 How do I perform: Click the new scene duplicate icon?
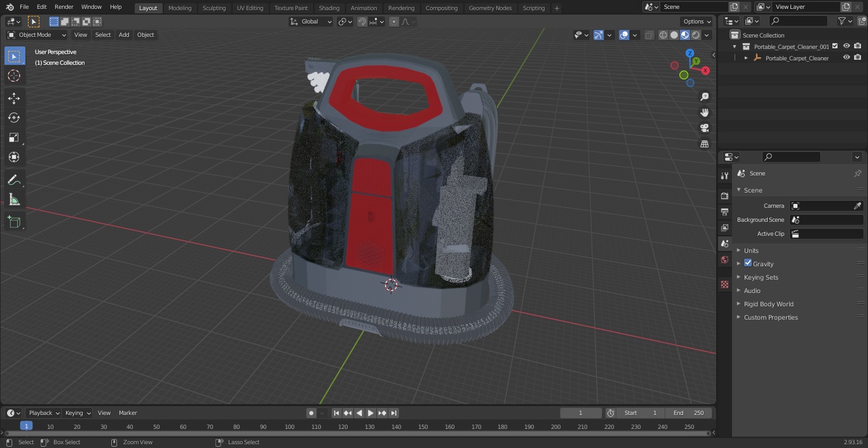point(734,7)
